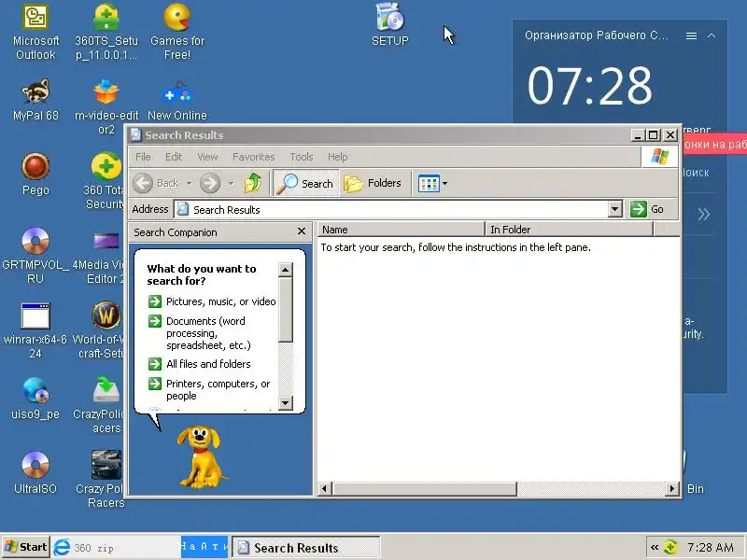Open the Start menu
747x560 pixels.
(x=26, y=547)
